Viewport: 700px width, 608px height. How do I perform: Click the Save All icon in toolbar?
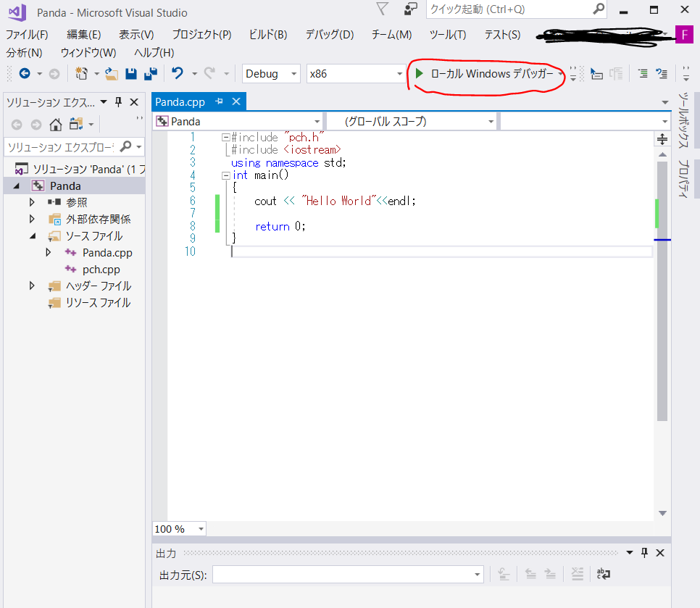click(149, 73)
